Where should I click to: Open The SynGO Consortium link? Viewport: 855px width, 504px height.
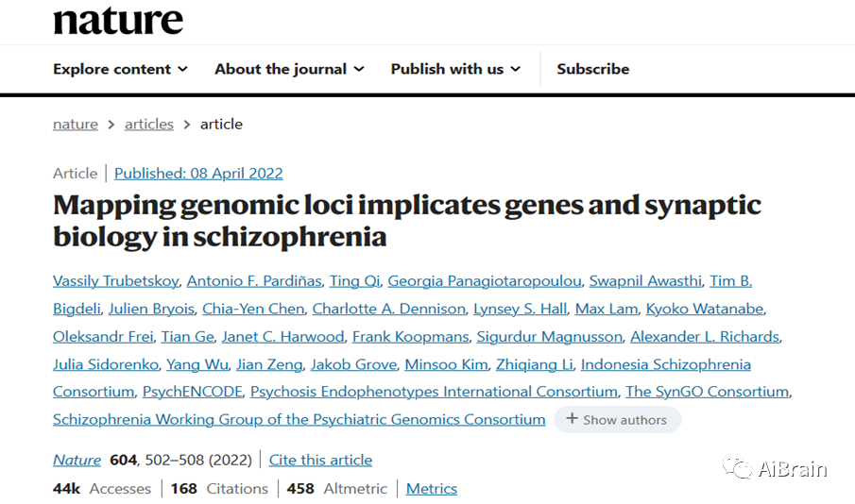click(x=708, y=392)
